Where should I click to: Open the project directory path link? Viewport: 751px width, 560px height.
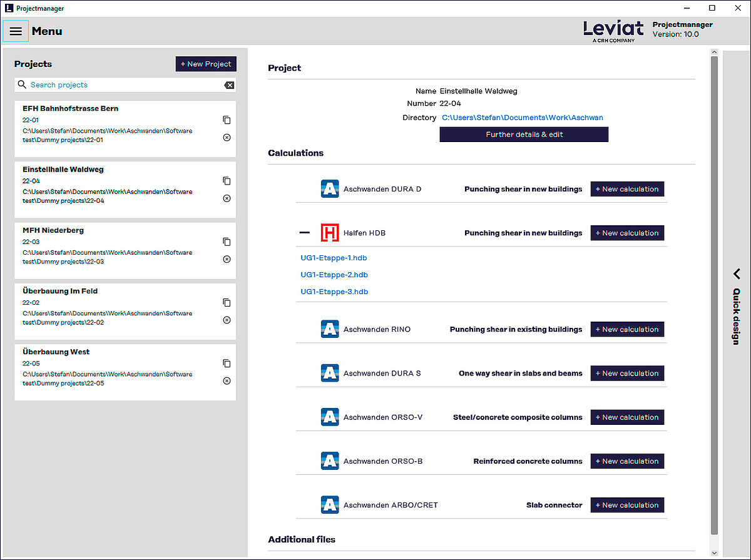point(523,118)
